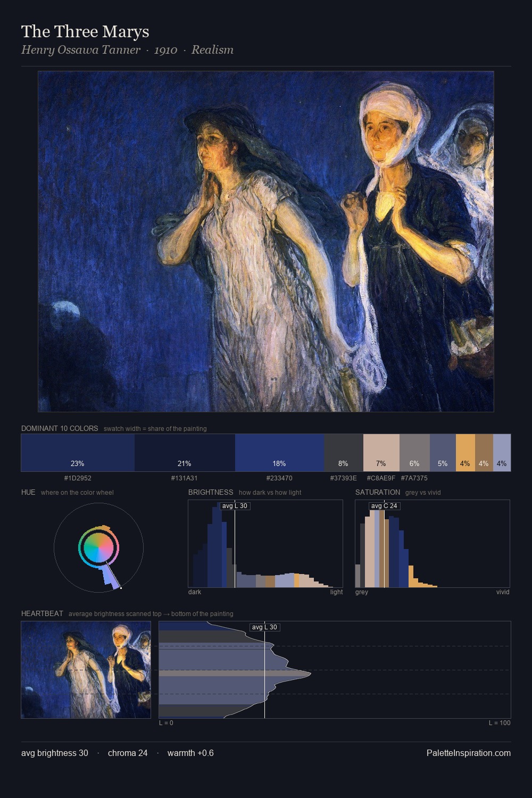
Task: Click the hex code #37393E
Action: pyautogui.click(x=344, y=478)
